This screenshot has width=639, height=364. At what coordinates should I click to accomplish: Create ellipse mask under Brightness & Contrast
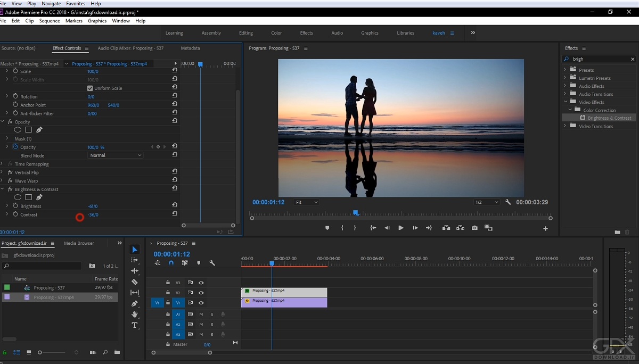(18, 197)
